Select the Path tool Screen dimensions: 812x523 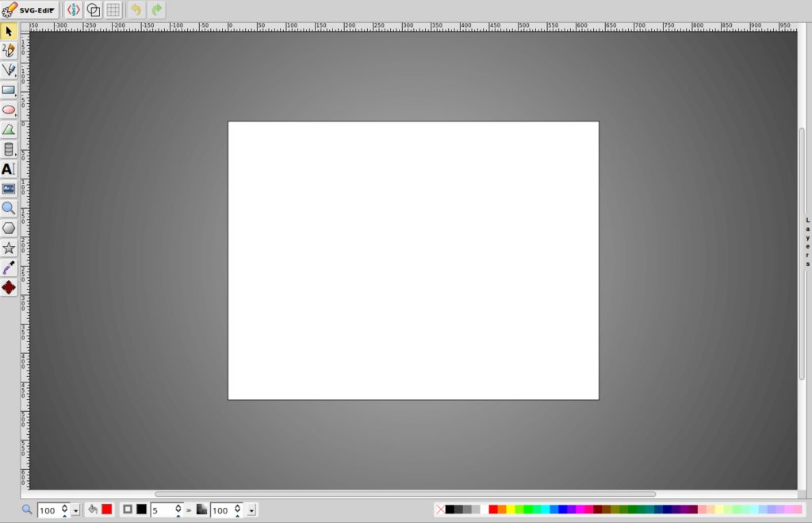[x=9, y=129]
